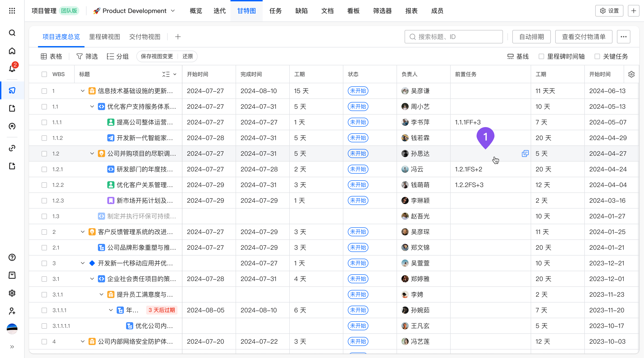This screenshot has width=644, height=358.
Task: Expand sidebar with double-arrow icon
Action: (x=12, y=347)
